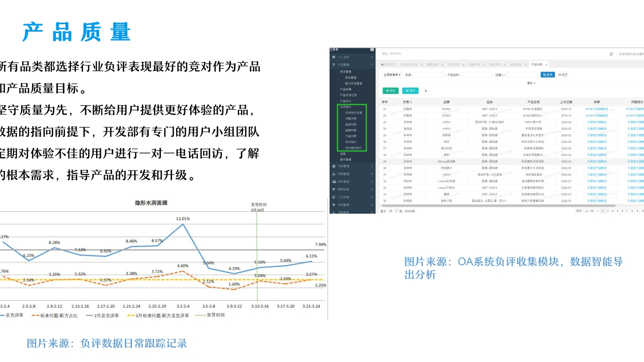This screenshot has height=362, width=644.
Task: Click the teal 查询 search button
Action: point(548,74)
